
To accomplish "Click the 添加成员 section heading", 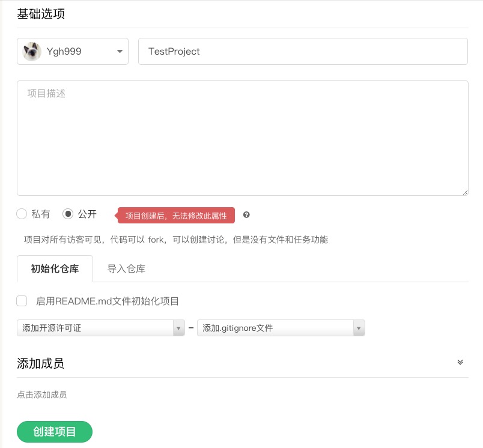I will [x=41, y=363].
